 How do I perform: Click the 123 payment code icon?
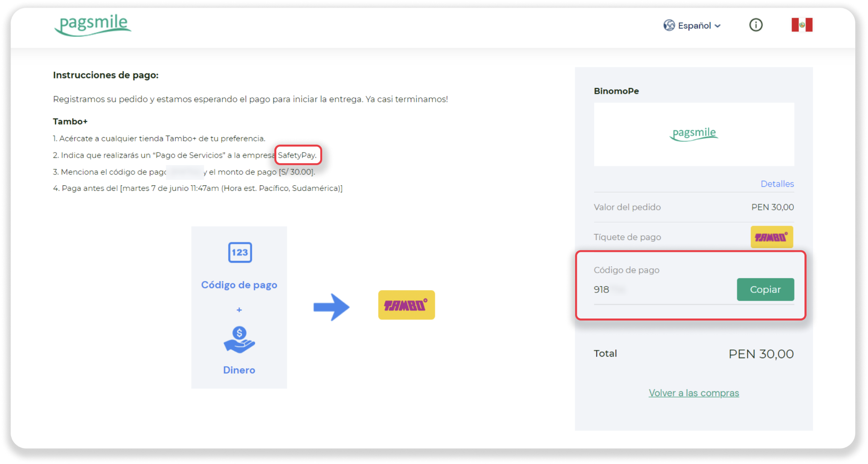point(240,252)
